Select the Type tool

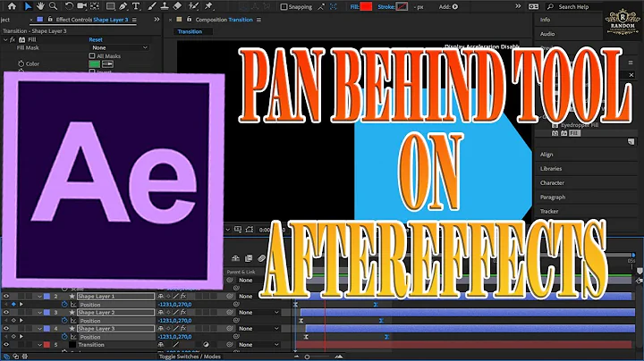pyautogui.click(x=136, y=6)
